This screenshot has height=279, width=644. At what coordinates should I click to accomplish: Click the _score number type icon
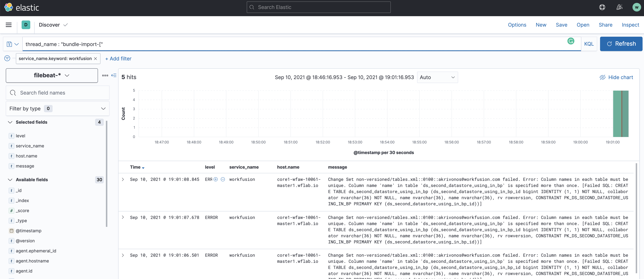click(11, 211)
